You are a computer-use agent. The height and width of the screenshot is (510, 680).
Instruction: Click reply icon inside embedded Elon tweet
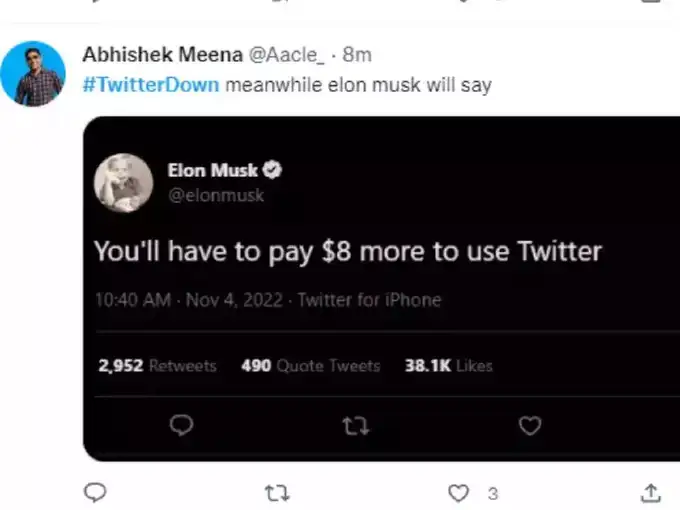click(181, 426)
